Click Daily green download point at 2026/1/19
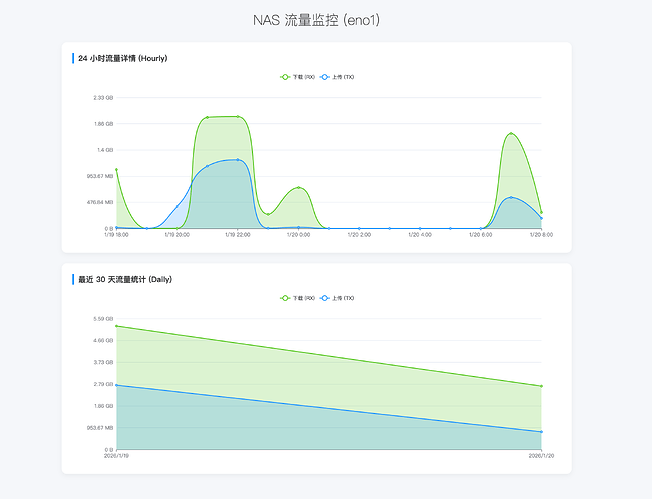652x499 pixels. click(116, 326)
